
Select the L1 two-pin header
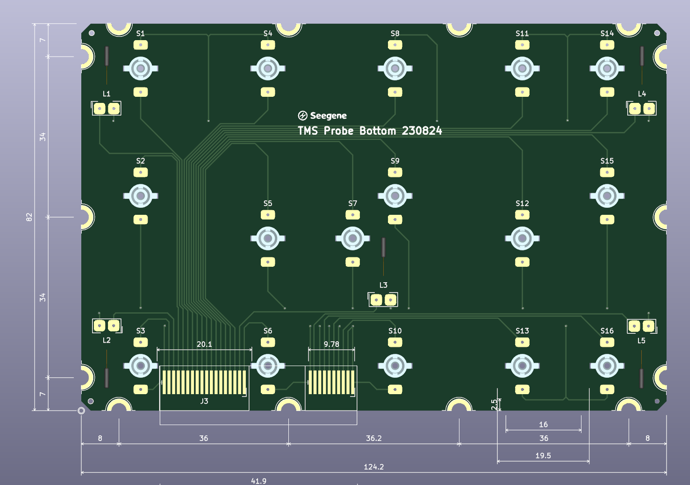[x=107, y=109]
